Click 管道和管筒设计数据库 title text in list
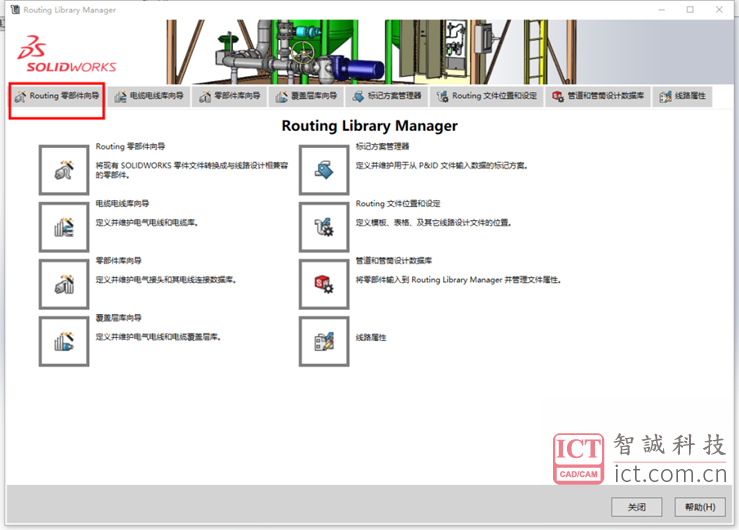 (x=394, y=261)
